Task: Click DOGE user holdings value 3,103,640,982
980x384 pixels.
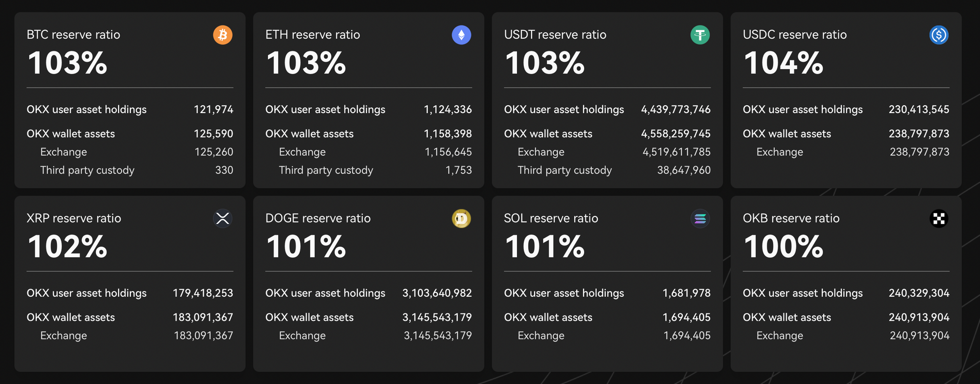Action: click(x=437, y=293)
